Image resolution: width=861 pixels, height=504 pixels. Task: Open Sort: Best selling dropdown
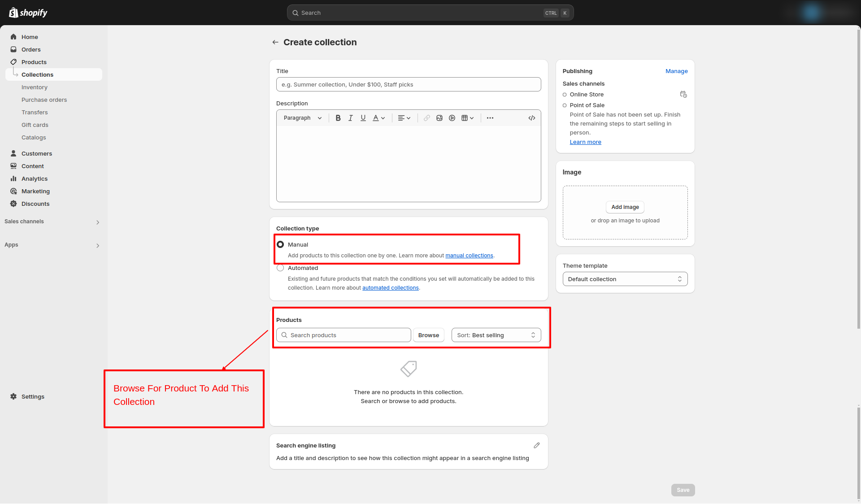(496, 335)
